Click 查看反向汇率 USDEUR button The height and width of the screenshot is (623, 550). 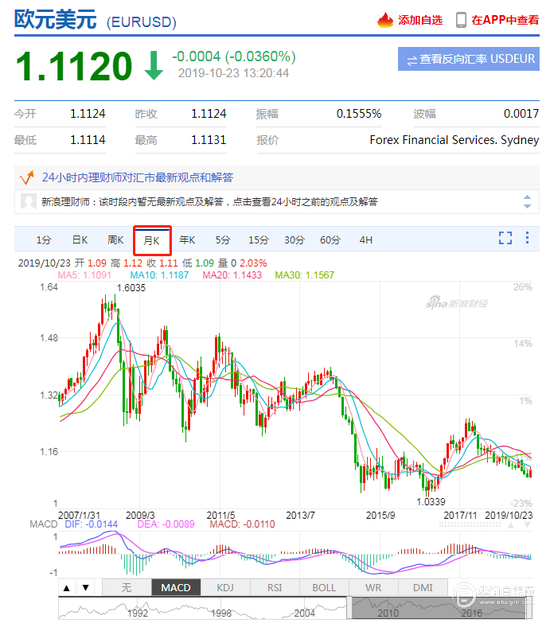(469, 59)
